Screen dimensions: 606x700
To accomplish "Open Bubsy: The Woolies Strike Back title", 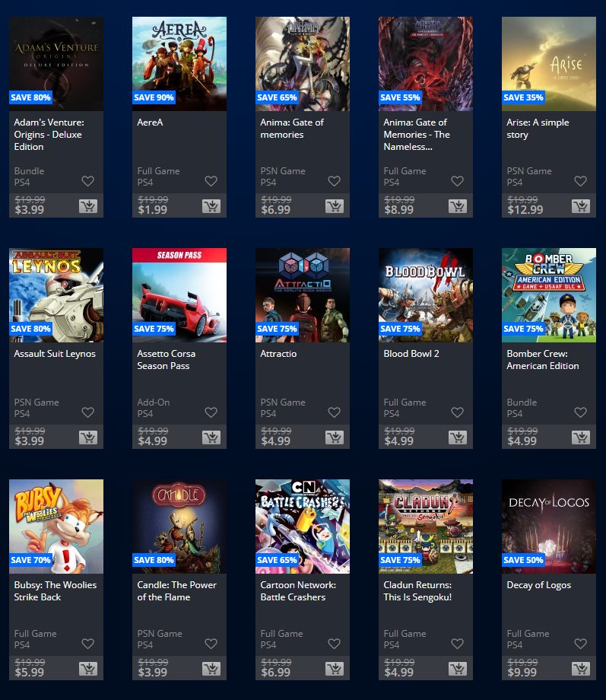I will (56, 590).
